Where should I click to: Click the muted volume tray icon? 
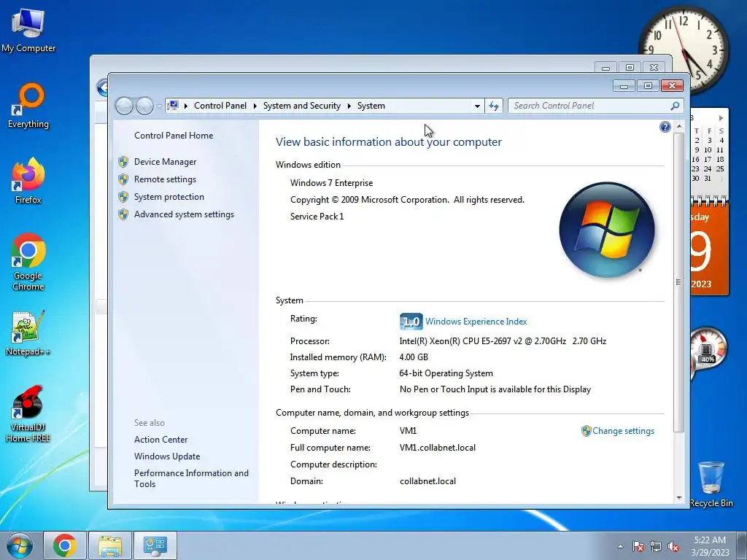click(673, 547)
